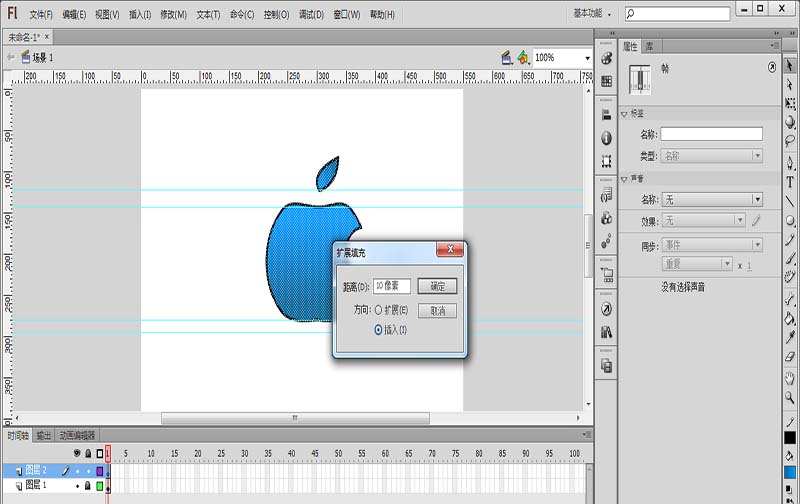This screenshot has width=800, height=504.
Task: Click the blue fill color swatch
Action: pos(790,472)
